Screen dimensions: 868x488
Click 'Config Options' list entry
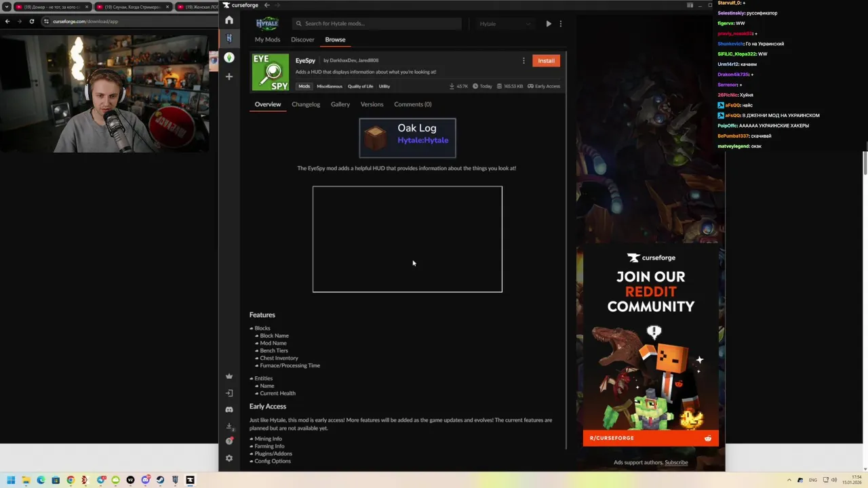[273, 461]
